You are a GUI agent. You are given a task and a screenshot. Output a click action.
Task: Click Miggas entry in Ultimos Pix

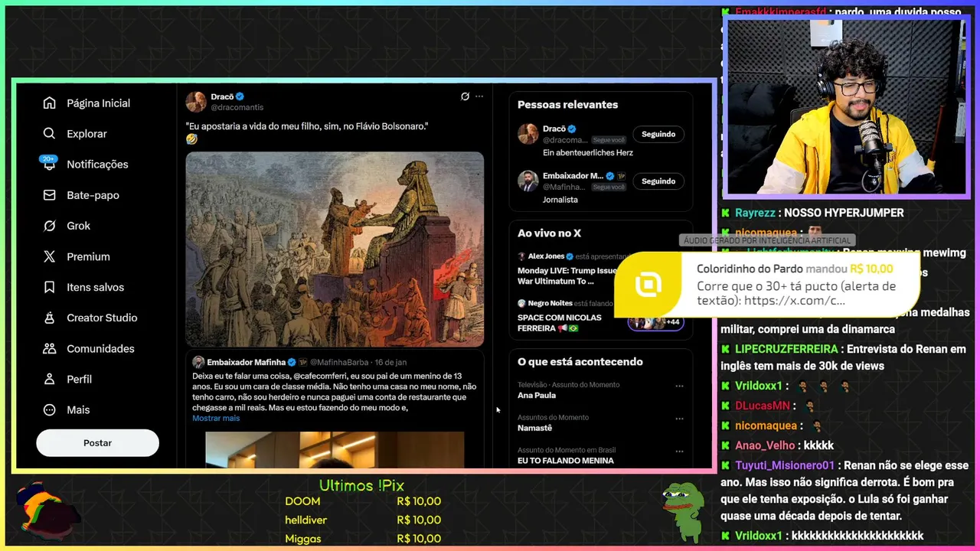click(x=363, y=539)
